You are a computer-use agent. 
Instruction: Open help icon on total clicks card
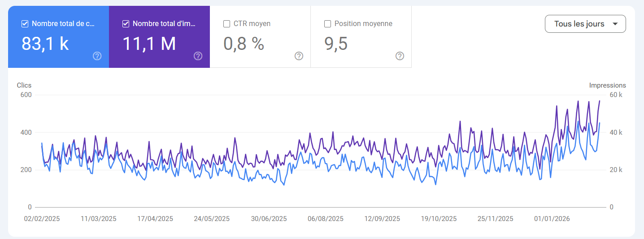point(97,56)
